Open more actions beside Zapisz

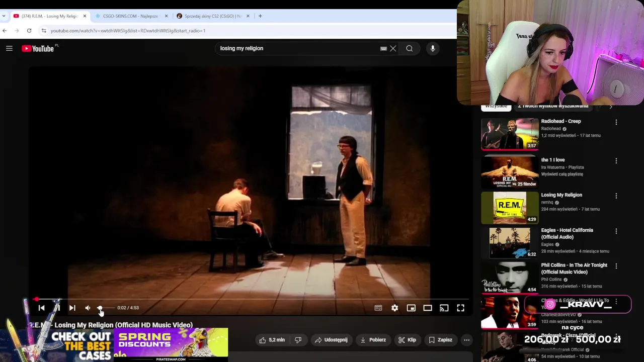coord(466,340)
